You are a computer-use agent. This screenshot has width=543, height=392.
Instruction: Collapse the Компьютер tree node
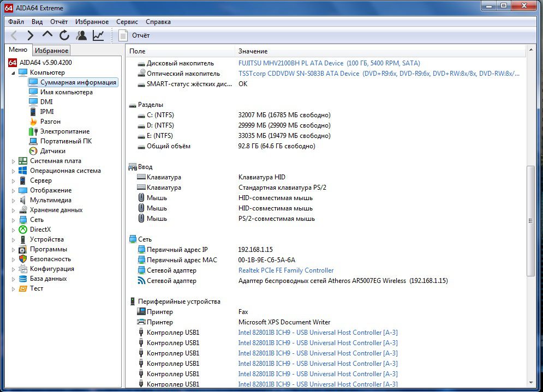tap(13, 73)
